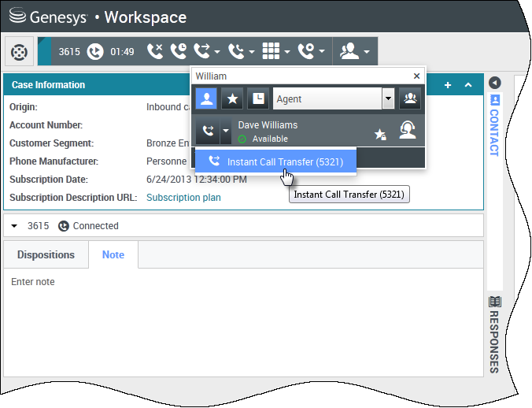Click the side panel expand arrow button
This screenshot has height=408, width=532.
coord(495,83)
